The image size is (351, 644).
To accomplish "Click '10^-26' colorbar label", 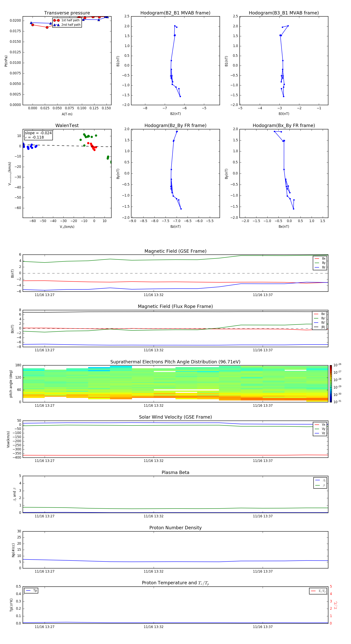I will click(x=337, y=365).
